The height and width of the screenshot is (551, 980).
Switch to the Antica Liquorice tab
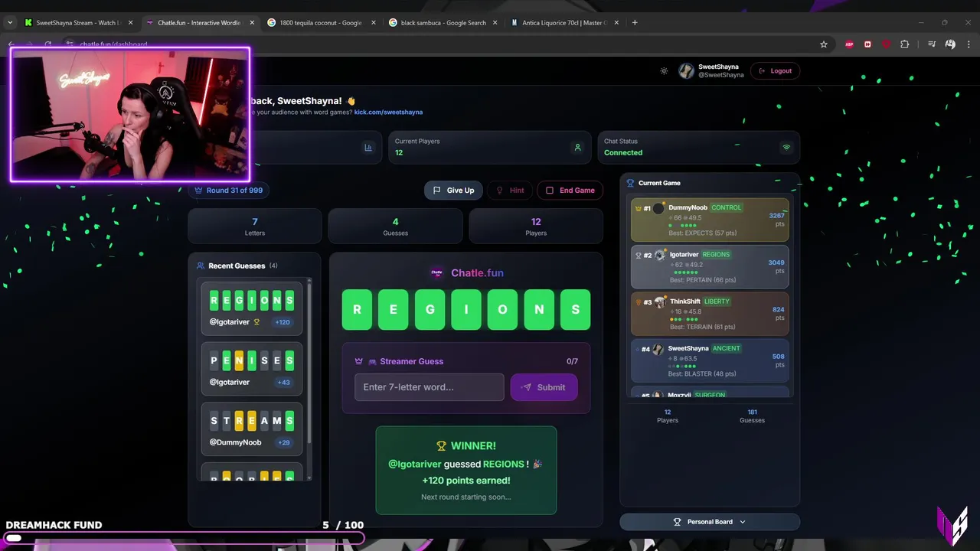coord(564,23)
